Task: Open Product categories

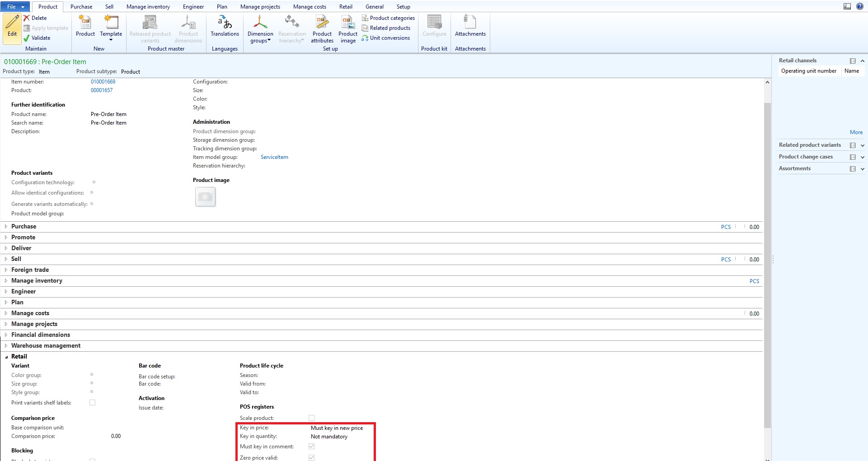Action: tap(388, 18)
